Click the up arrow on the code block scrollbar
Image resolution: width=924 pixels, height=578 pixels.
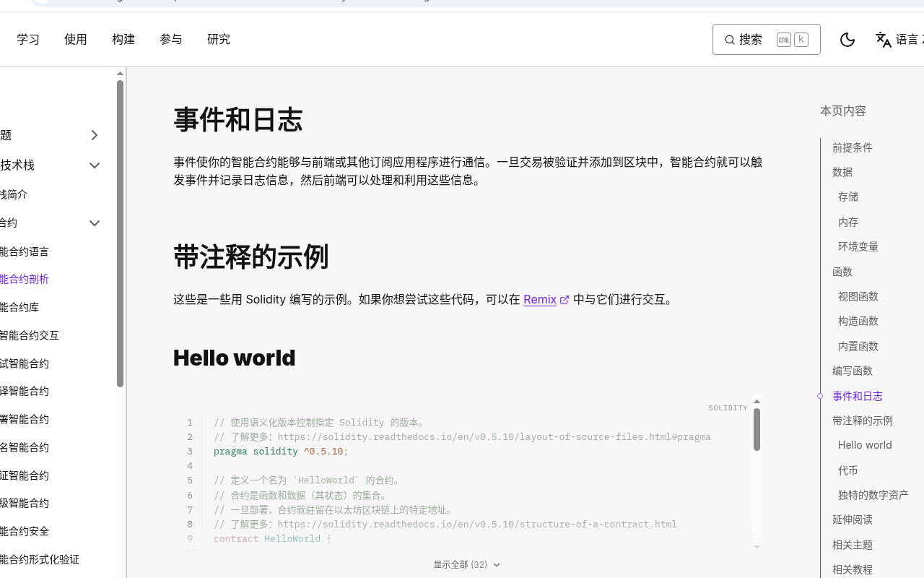click(x=757, y=402)
